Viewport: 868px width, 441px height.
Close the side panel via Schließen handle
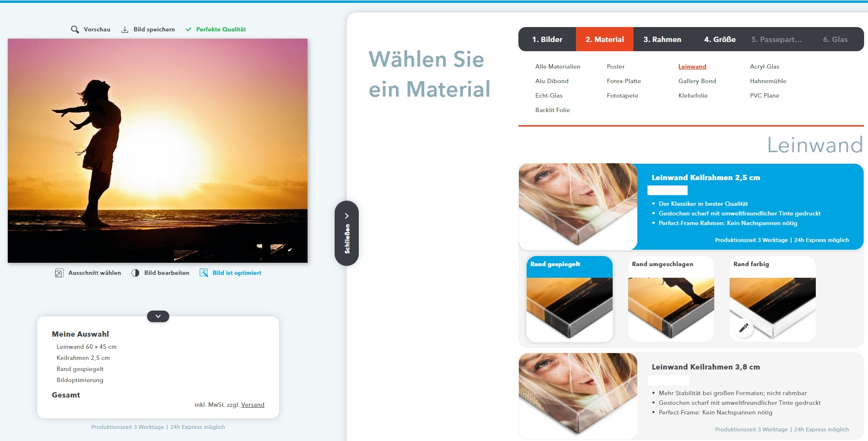coord(347,233)
